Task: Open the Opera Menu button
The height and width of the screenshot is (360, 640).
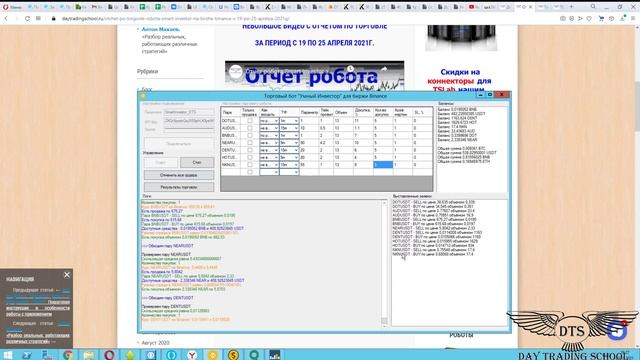Action: pos(13,7)
